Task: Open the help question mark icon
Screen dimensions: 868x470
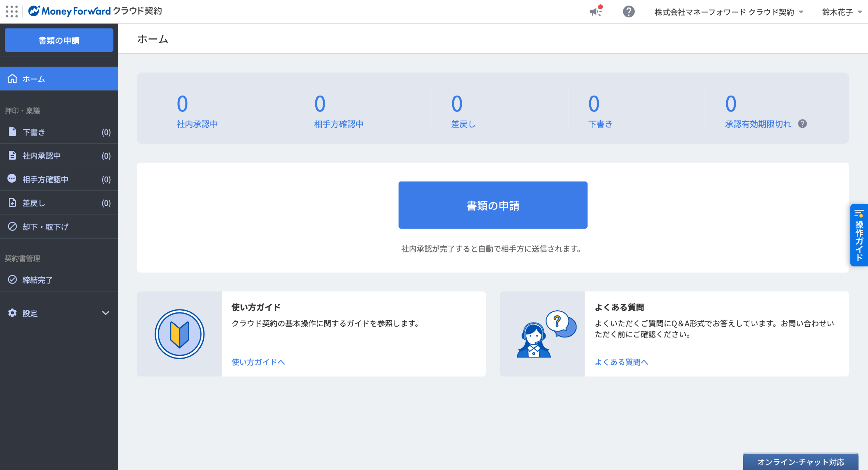Action: (629, 12)
